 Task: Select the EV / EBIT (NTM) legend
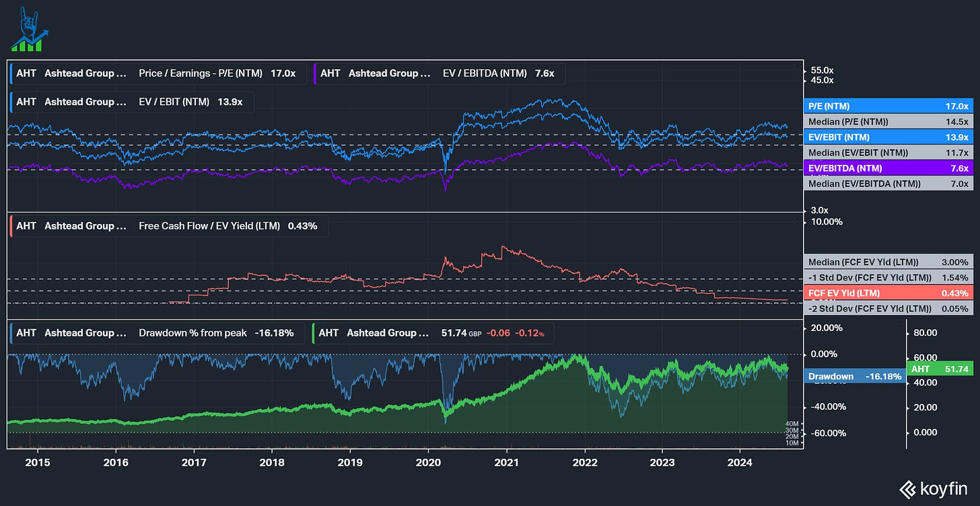pos(131,102)
